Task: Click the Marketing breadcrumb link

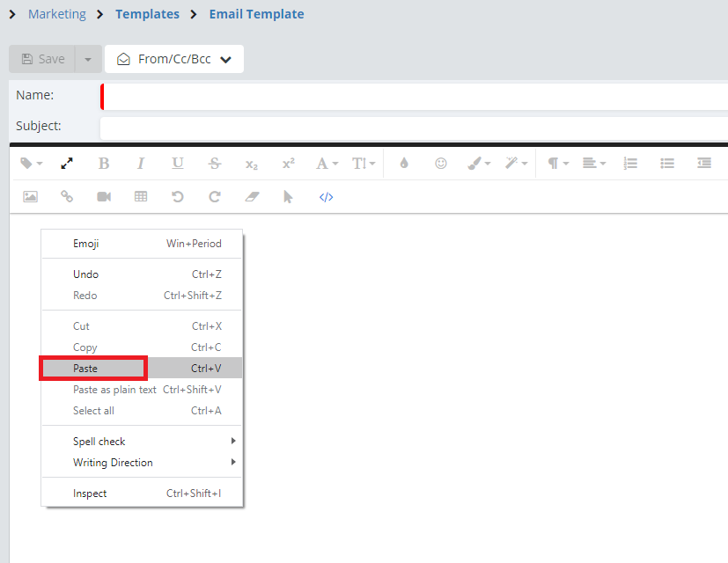Action: pyautogui.click(x=57, y=14)
